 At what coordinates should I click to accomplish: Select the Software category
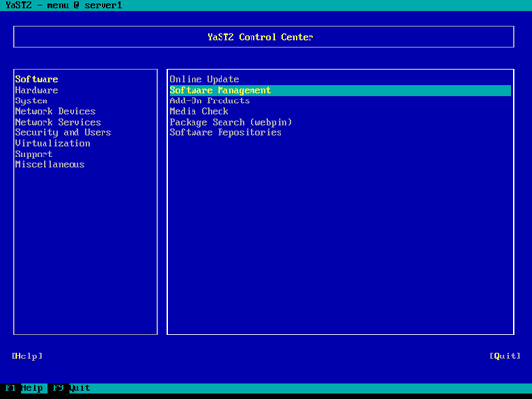pos(37,79)
